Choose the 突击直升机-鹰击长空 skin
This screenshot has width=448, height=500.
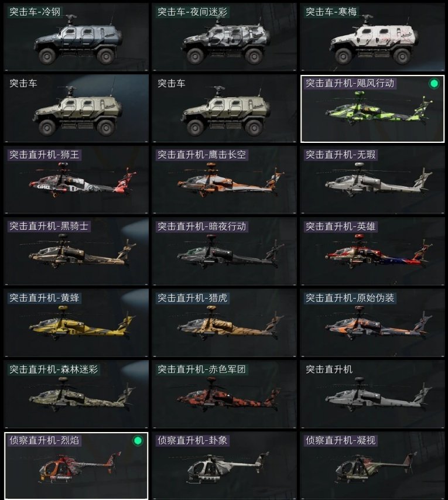(x=224, y=180)
